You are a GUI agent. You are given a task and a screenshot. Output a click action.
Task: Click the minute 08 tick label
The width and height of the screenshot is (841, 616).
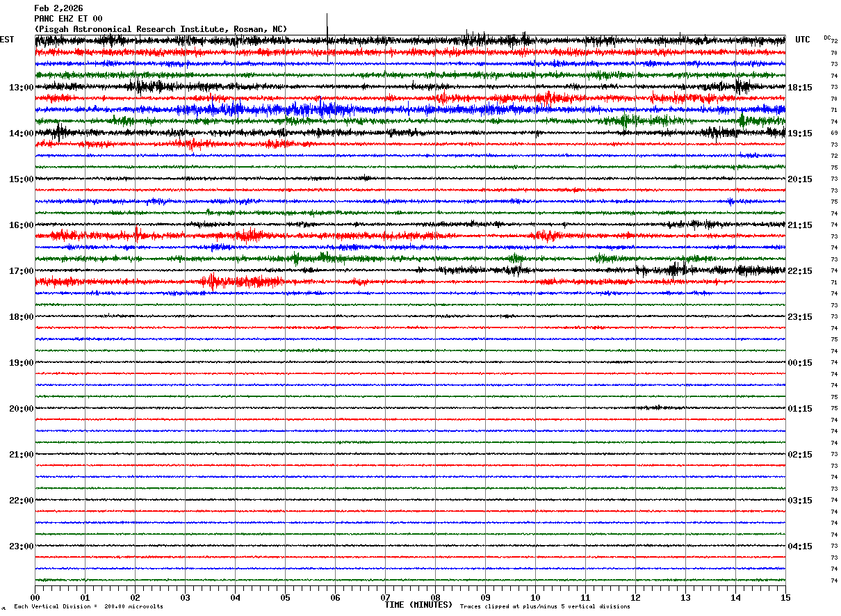click(435, 597)
